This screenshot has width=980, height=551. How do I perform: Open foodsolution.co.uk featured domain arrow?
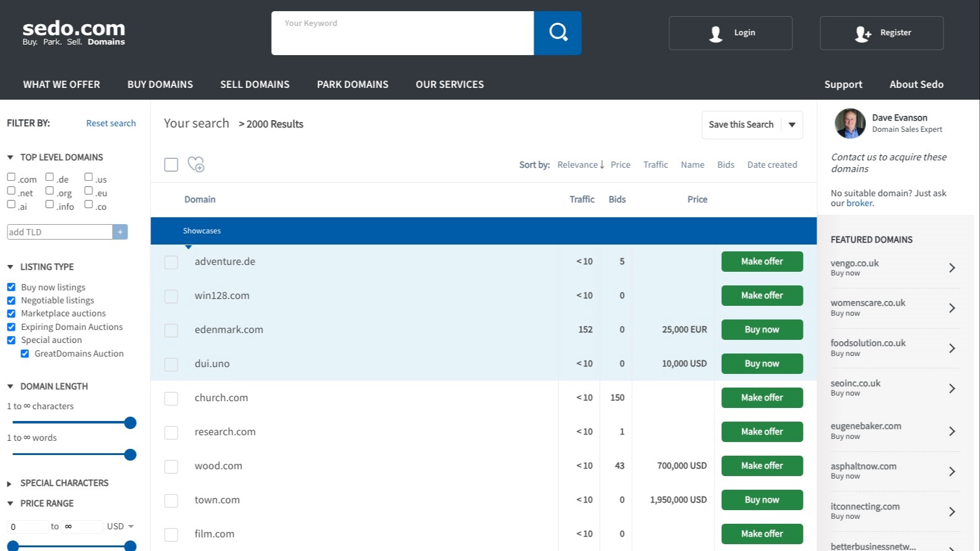click(952, 348)
